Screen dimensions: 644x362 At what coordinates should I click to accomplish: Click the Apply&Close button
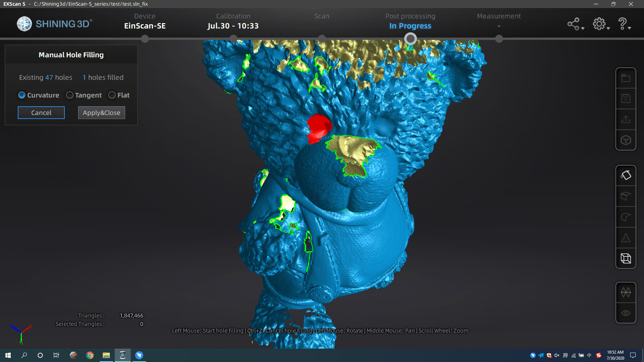point(102,113)
